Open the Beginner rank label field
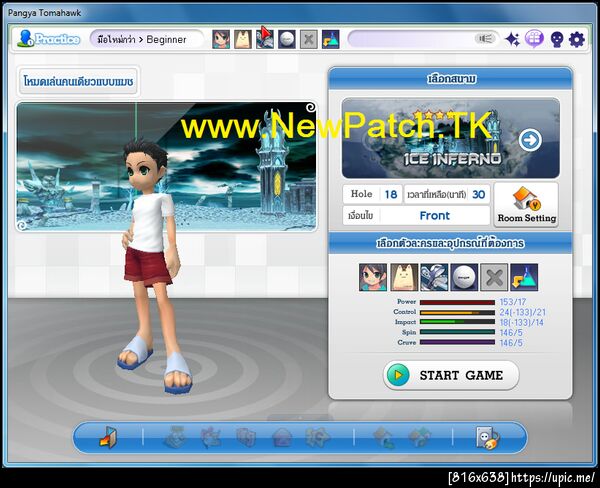The image size is (600, 488). coord(147,39)
